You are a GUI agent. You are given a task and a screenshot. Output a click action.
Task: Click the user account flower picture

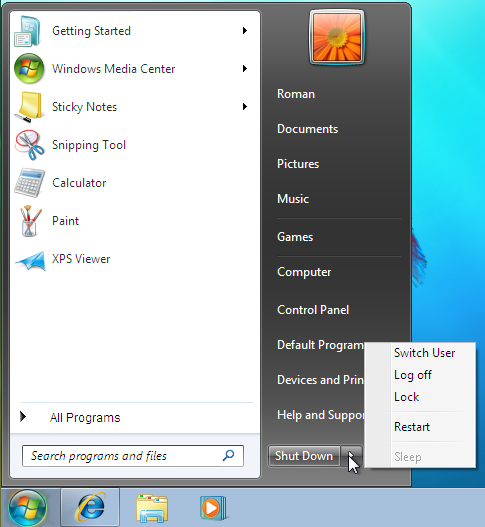(337, 37)
